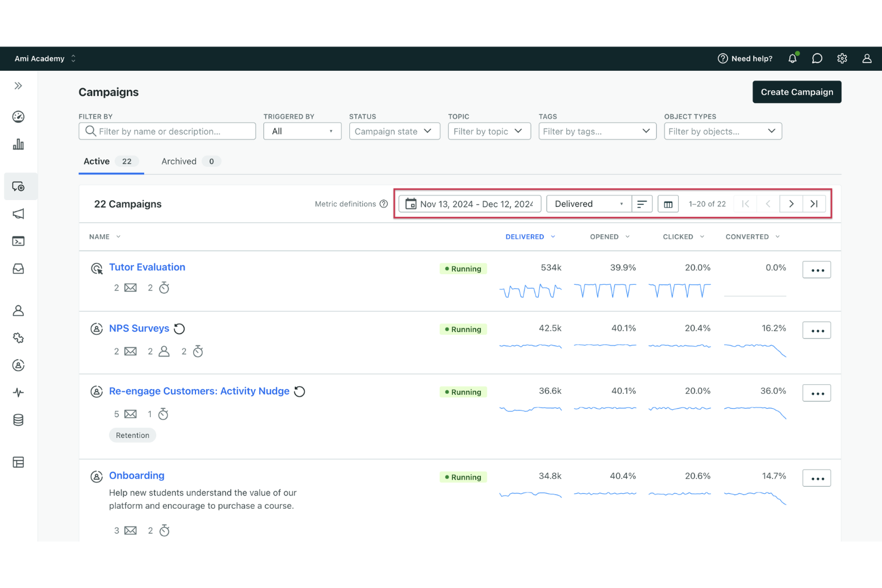Open the Filter by tags dropdown
Viewport: 882px width, 588px height.
(x=597, y=131)
